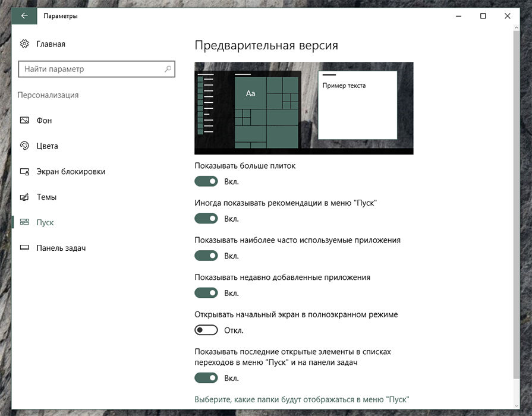Click the Экран блокировки icon
532x416 pixels.
tap(24, 172)
